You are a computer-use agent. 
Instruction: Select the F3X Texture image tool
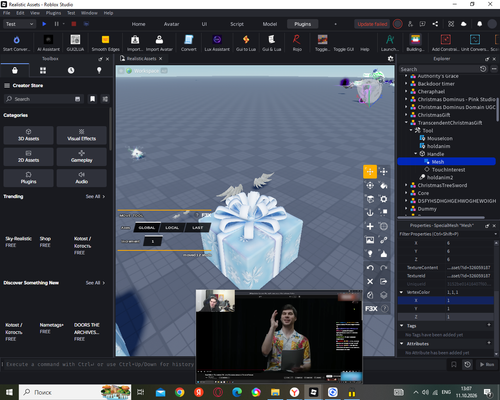370,240
